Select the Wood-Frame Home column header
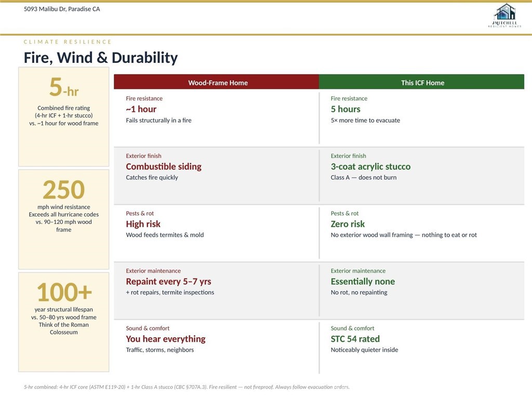Screen dimensions: 532x399 218,83
